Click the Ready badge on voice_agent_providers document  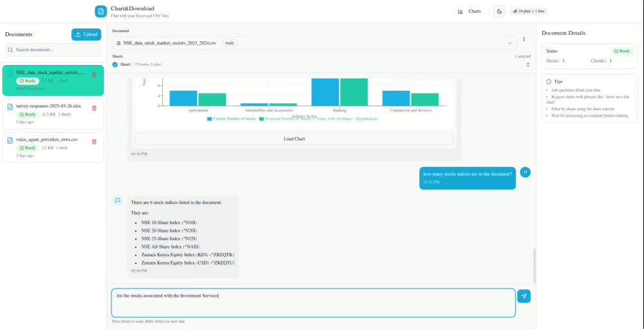pos(28,148)
